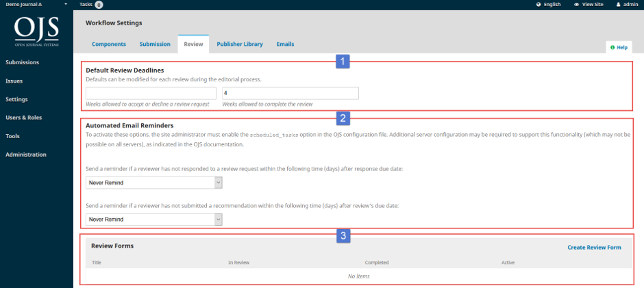The height and width of the screenshot is (288, 644).
Task: Switch to the Components tab
Action: click(109, 44)
